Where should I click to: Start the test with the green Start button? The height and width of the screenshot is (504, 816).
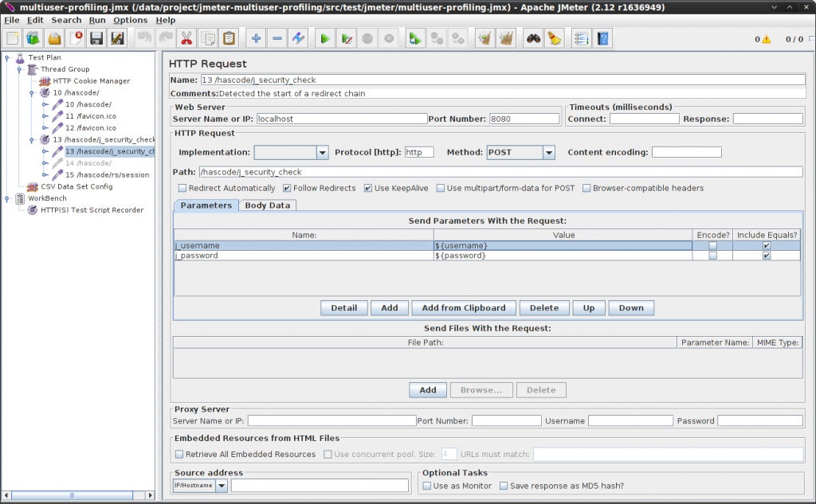click(327, 37)
